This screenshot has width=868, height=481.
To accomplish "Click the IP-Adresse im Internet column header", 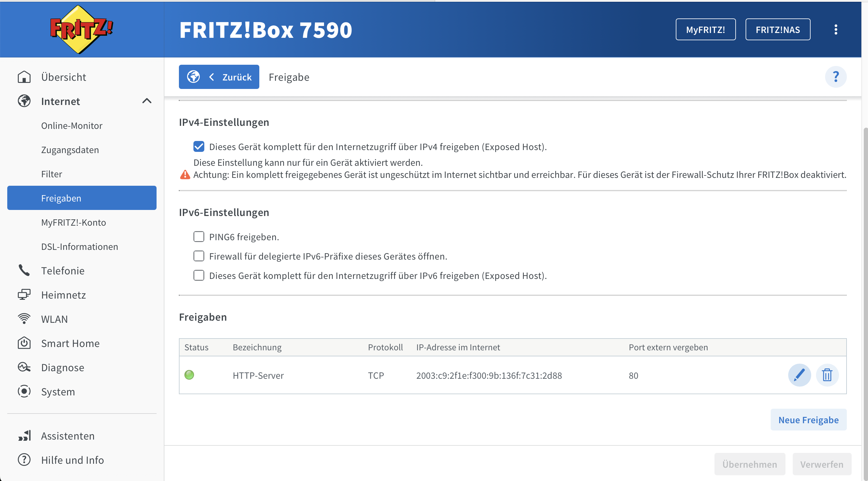I will coord(458,347).
